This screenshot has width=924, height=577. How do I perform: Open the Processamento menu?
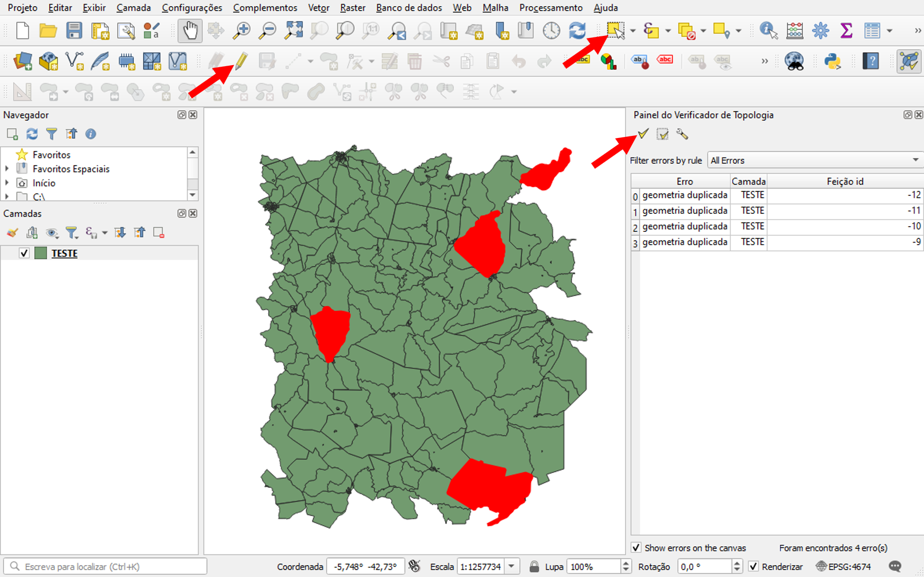click(x=551, y=8)
